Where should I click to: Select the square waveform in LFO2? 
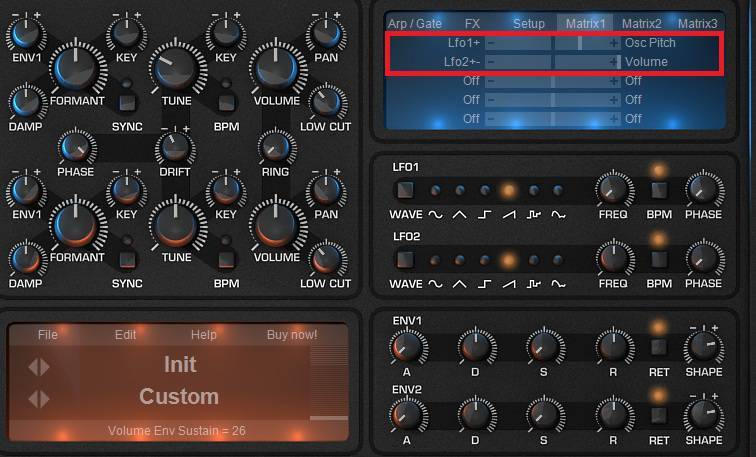pos(485,260)
